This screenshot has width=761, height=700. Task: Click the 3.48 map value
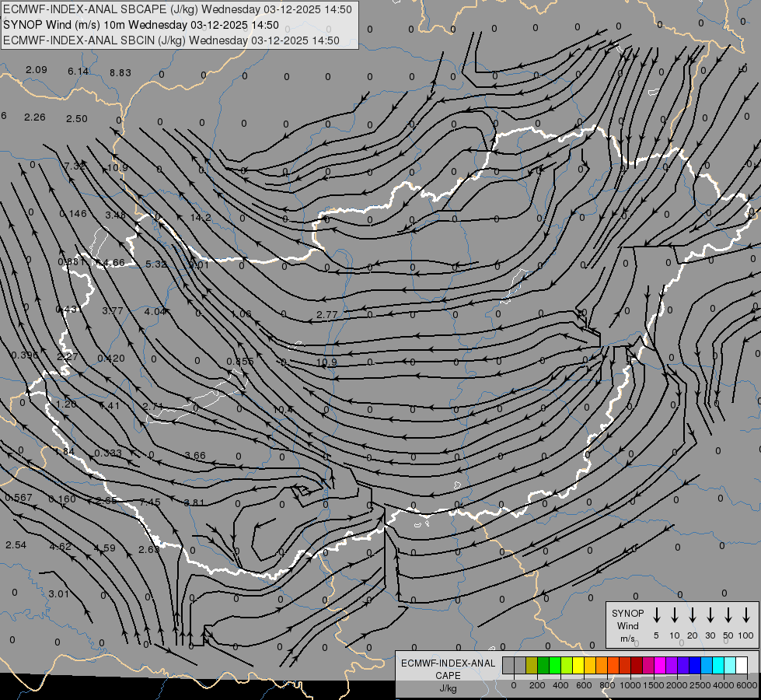[116, 215]
